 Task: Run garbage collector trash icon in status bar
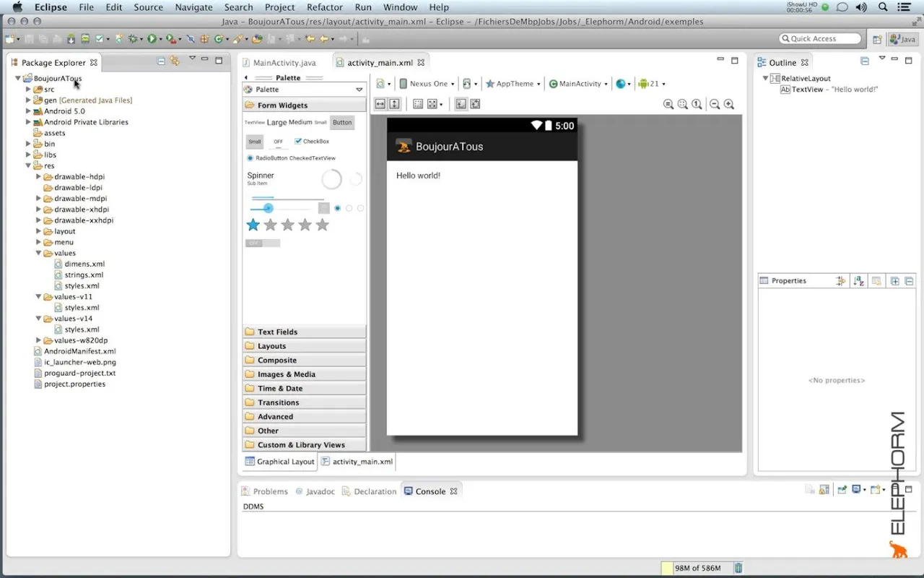738,568
